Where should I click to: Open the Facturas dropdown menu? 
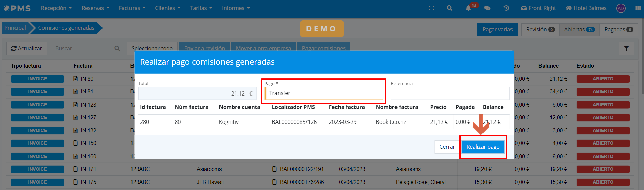(x=132, y=8)
